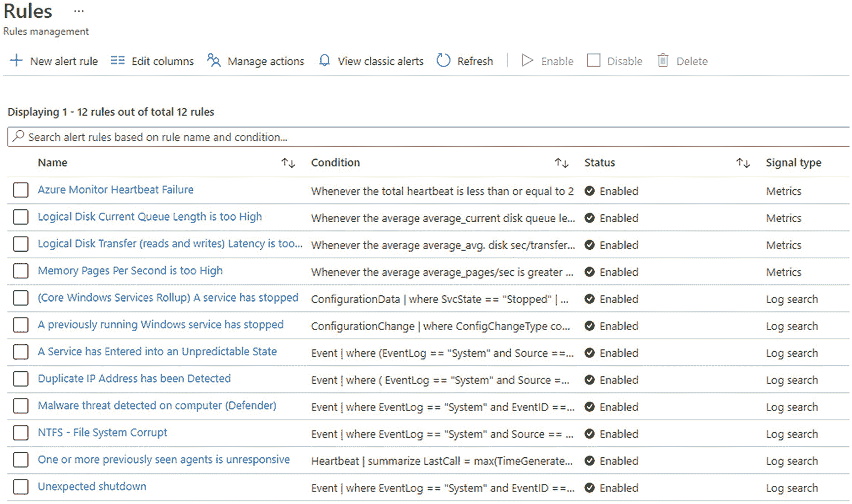Choose Edit columns text in toolbar
Screen dimensions: 852x504
tap(162, 61)
